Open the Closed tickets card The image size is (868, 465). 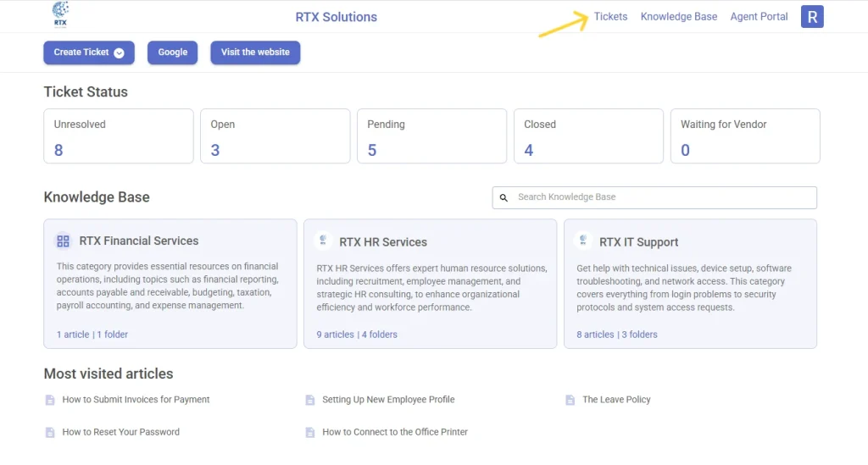click(x=588, y=136)
